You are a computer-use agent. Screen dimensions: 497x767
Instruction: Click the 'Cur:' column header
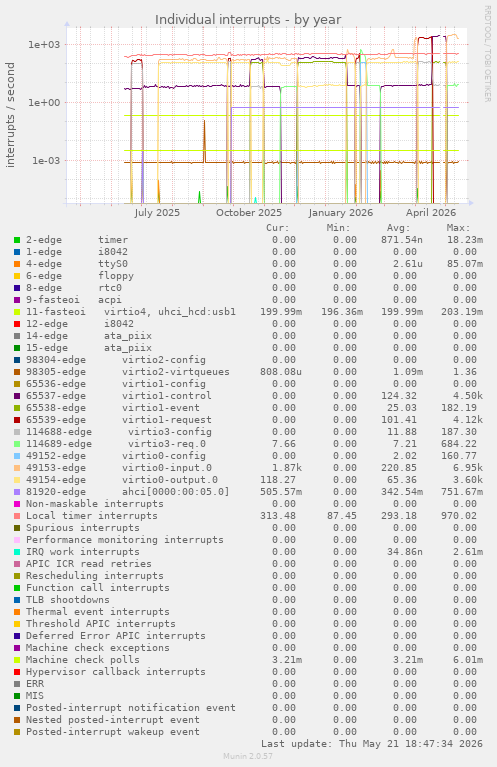[x=278, y=228]
